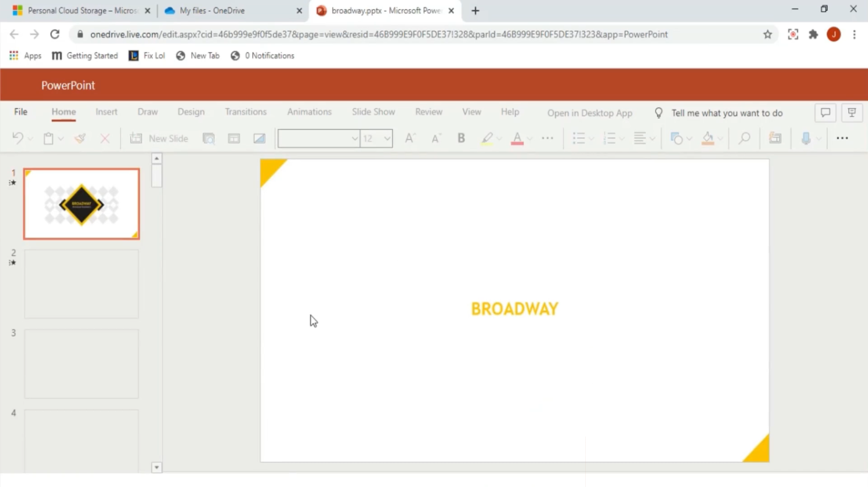Click the slide Layout icon
This screenshot has height=487, width=868.
[233, 138]
